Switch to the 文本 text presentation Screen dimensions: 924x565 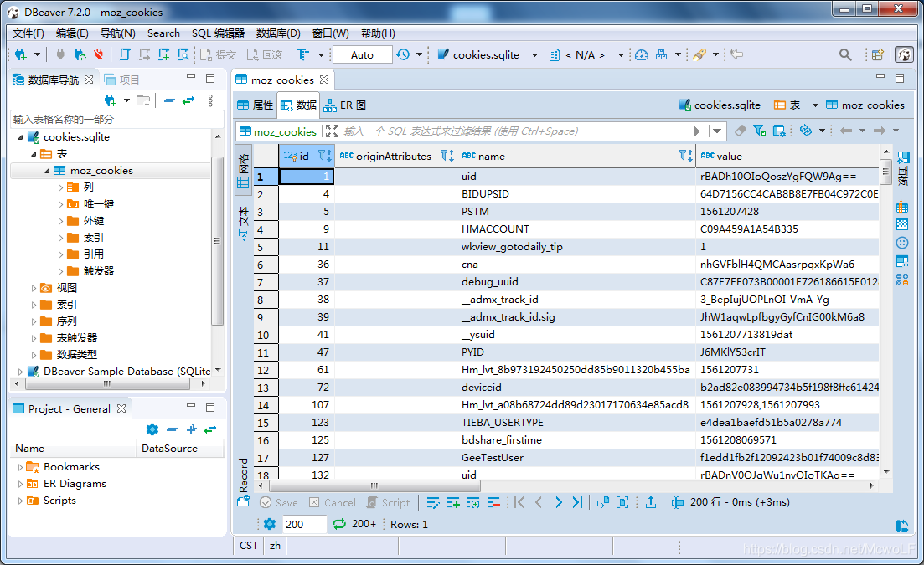pyautogui.click(x=244, y=223)
